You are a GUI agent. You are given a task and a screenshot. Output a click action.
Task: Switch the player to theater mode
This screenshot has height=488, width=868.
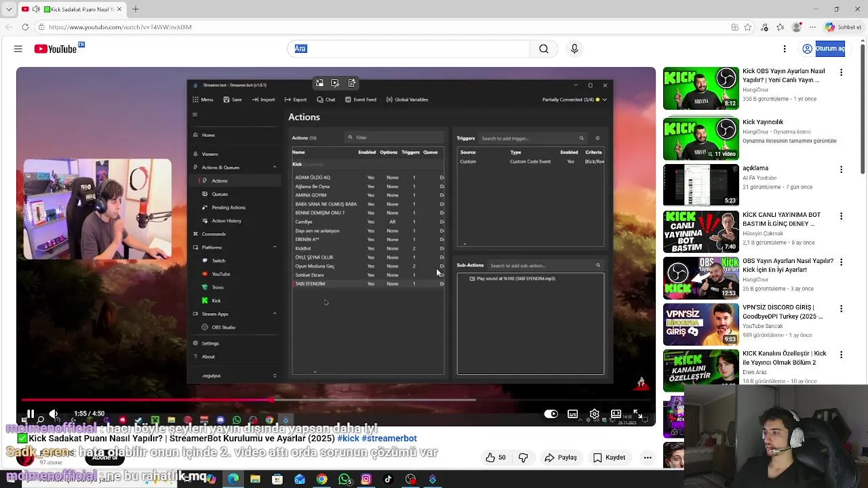coord(616,413)
